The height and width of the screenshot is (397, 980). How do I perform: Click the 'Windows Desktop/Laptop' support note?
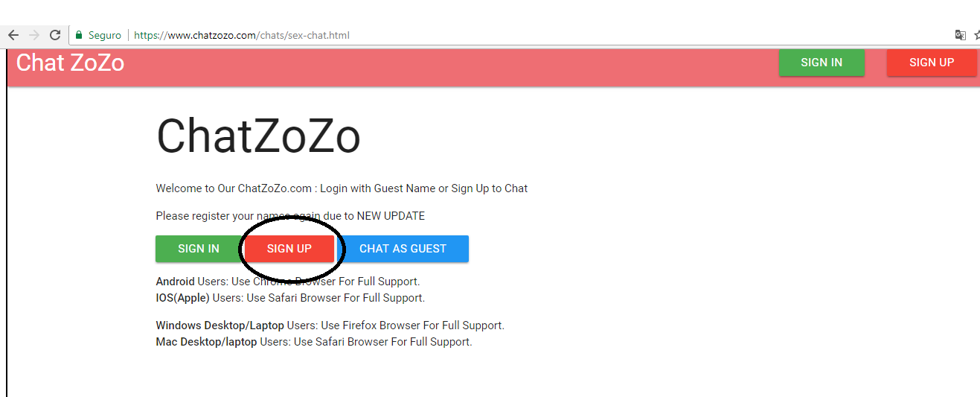[330, 325]
